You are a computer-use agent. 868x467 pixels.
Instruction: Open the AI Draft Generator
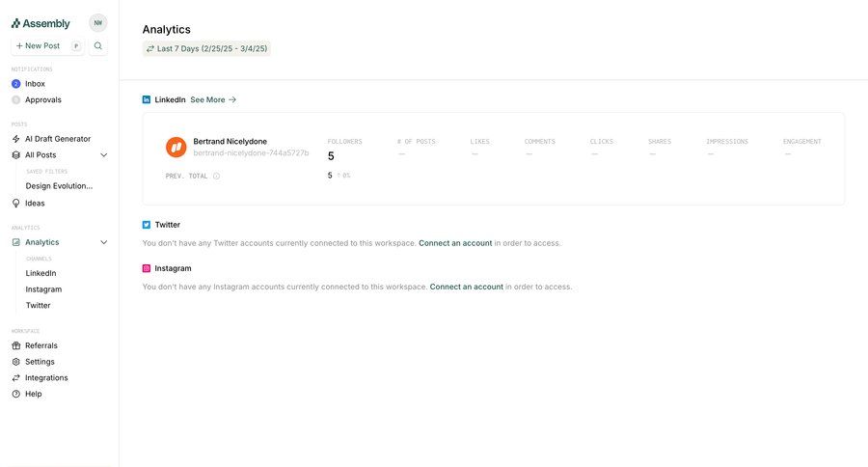pos(57,139)
